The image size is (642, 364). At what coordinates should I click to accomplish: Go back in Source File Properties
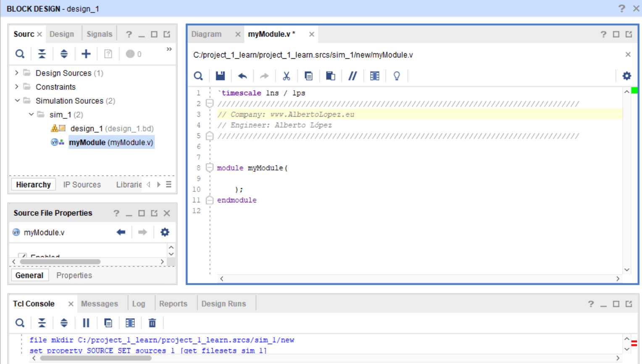click(121, 232)
